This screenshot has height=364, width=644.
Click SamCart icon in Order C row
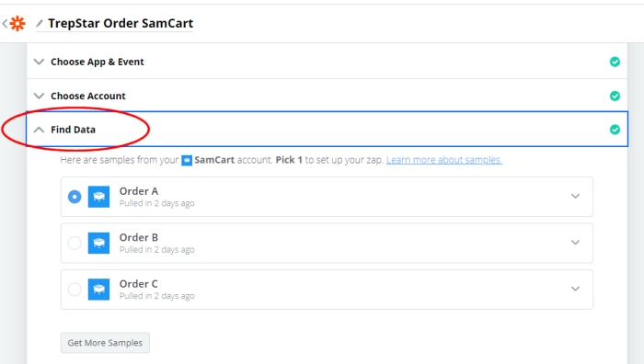coord(98,290)
